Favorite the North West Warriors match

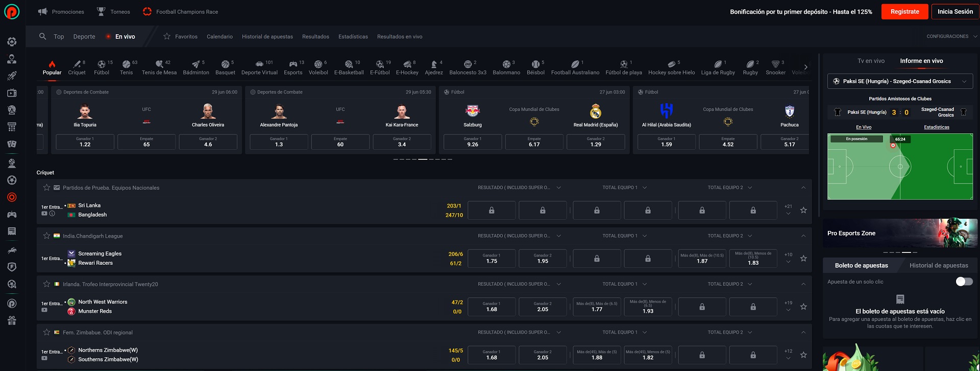(803, 307)
